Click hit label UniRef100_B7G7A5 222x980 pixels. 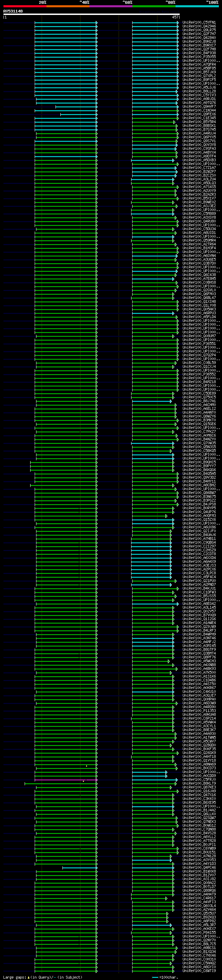199,129
